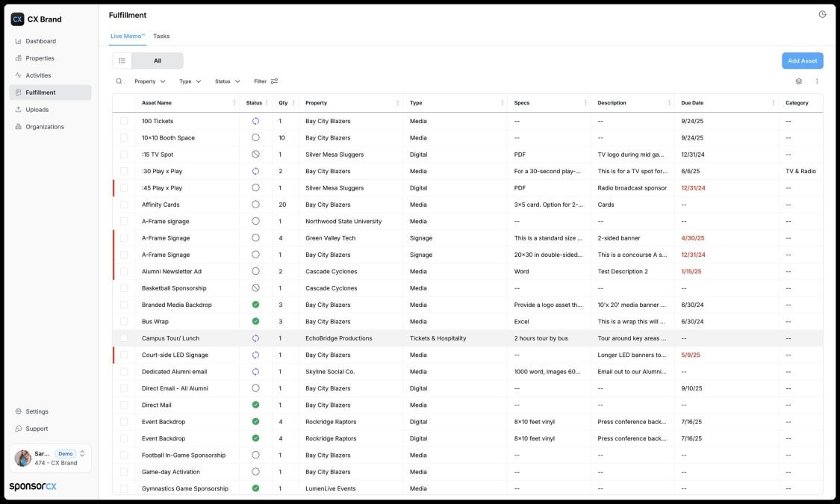This screenshot has width=840, height=504.
Task: Open the Support link in the sidebar
Action: pos(37,429)
